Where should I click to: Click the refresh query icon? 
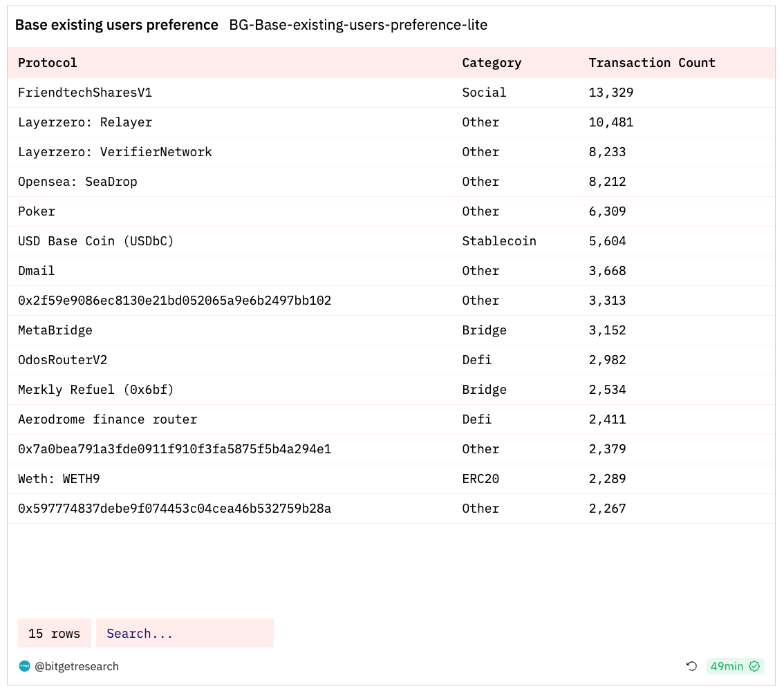691,666
